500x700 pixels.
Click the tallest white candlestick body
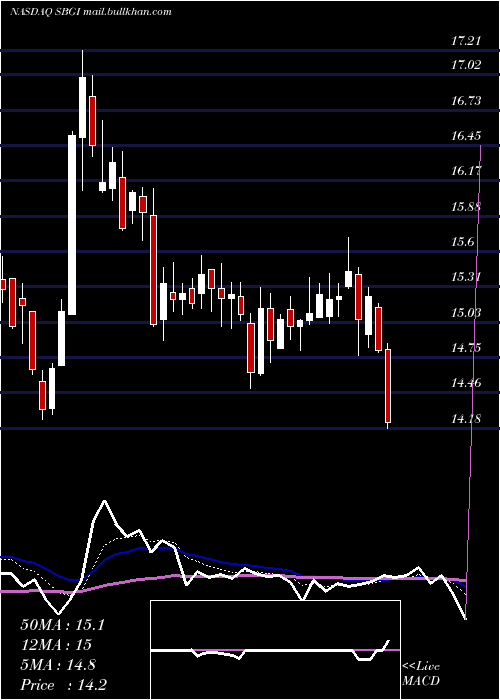click(72, 225)
